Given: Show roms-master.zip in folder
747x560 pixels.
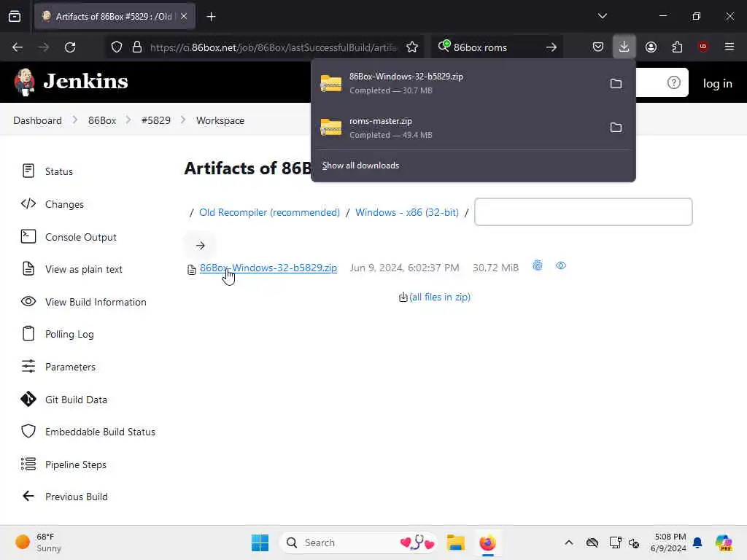Looking at the screenshot, I should (x=616, y=128).
